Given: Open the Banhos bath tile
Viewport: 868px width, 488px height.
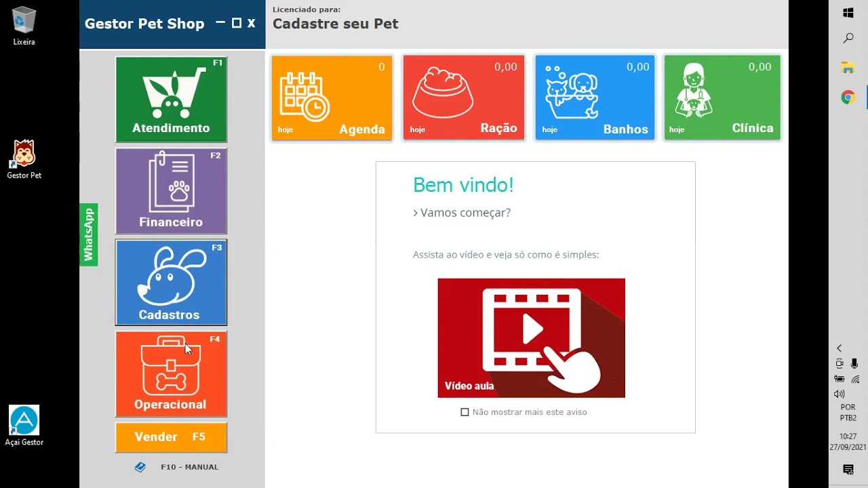Looking at the screenshot, I should tap(595, 98).
